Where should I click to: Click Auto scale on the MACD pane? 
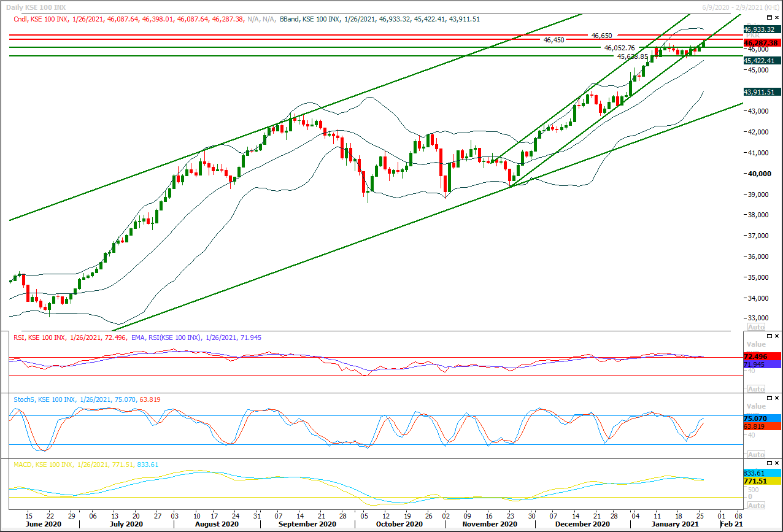coord(756,506)
